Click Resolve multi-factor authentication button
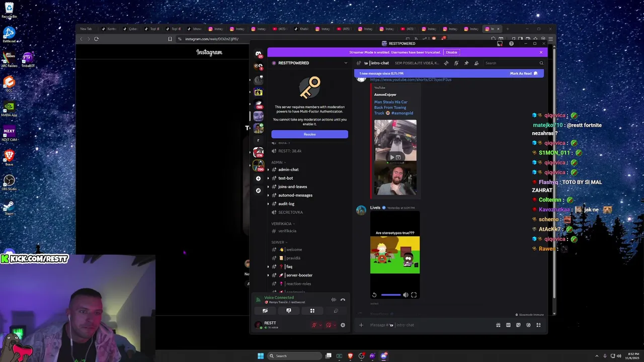The image size is (644, 362). coord(309,134)
